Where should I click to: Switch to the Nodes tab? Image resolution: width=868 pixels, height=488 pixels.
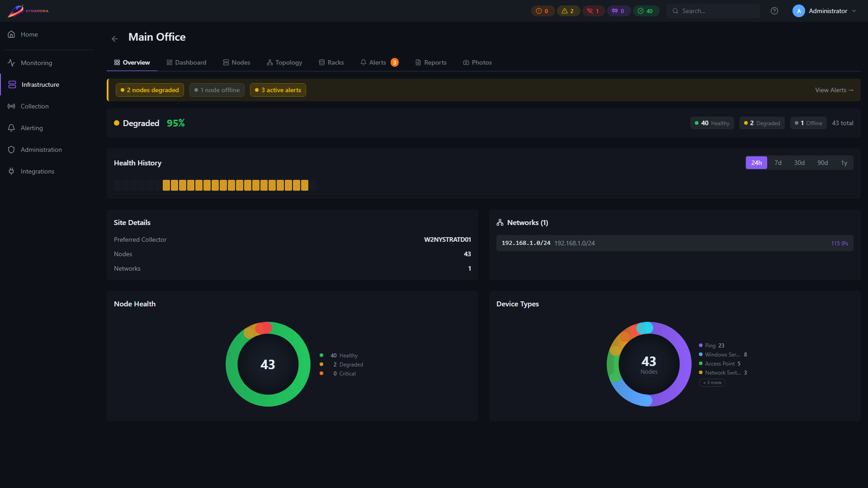click(x=236, y=62)
